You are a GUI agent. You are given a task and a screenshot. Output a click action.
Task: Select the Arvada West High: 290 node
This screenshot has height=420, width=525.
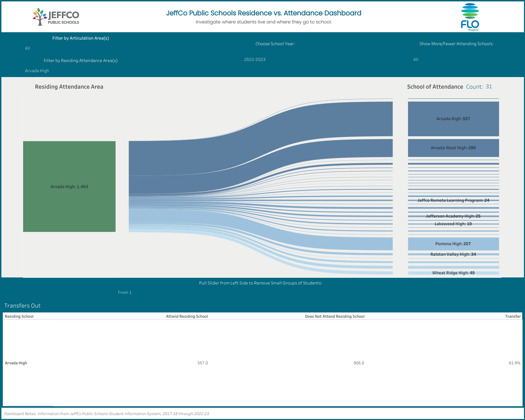pos(453,149)
